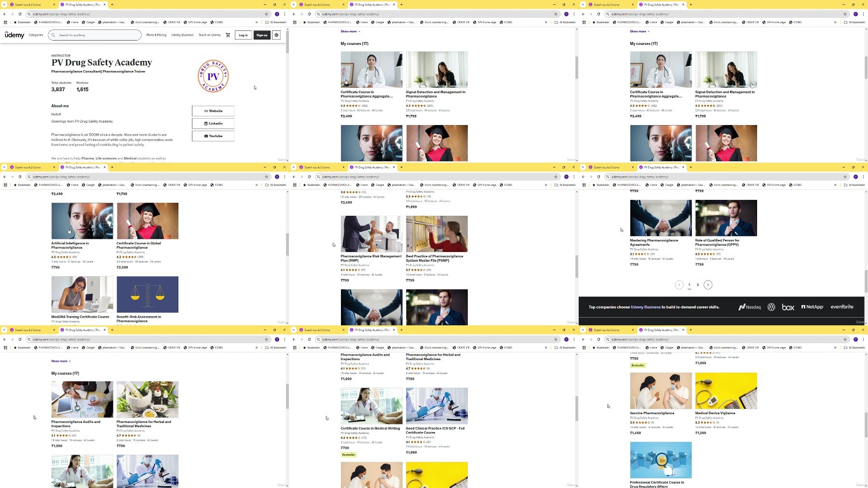Click the PV Drug Safety Academy round logo
868x488 pixels.
[213, 76]
